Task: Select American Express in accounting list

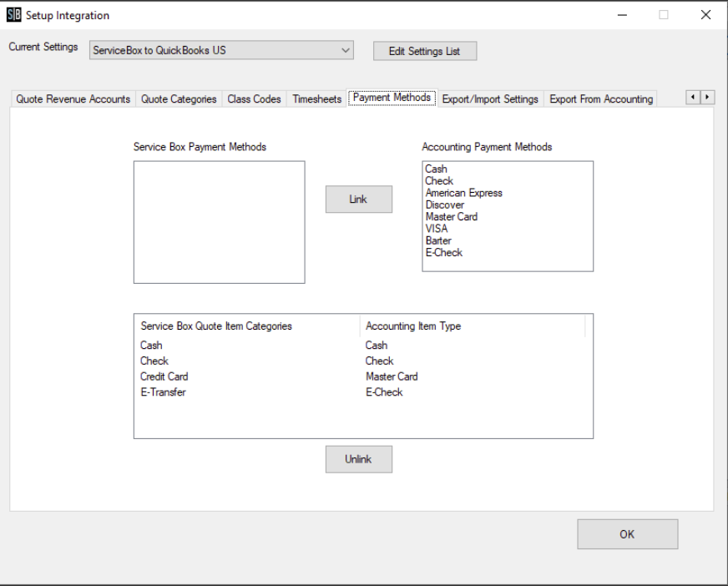Action: coord(463,193)
